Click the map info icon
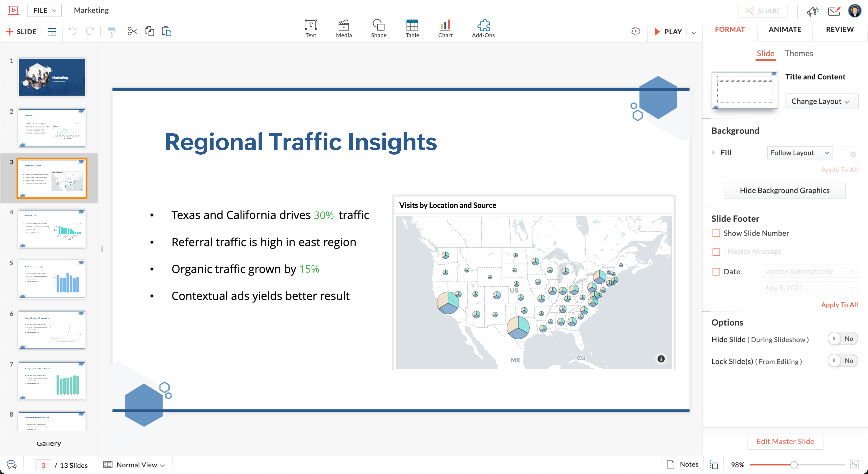 661,359
